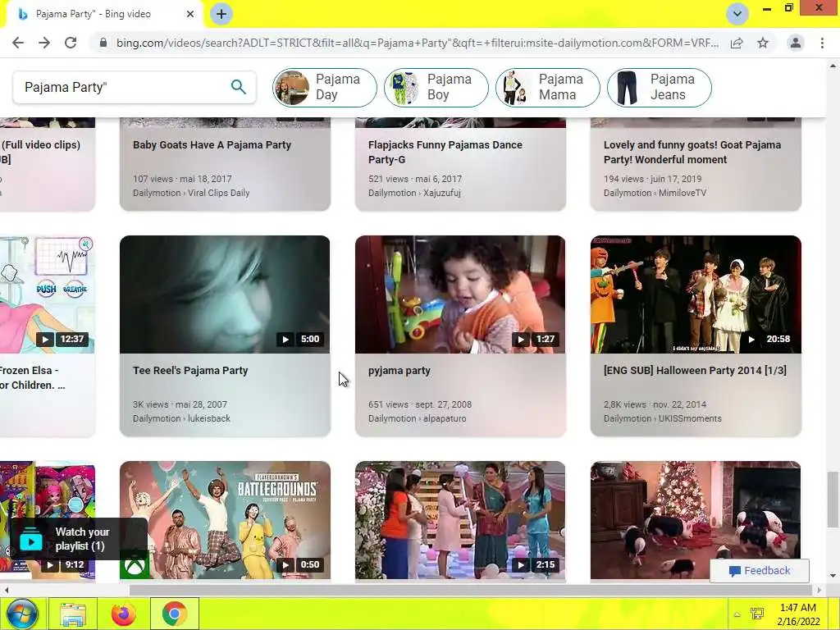Open the Chrome three-dot menu

822,43
